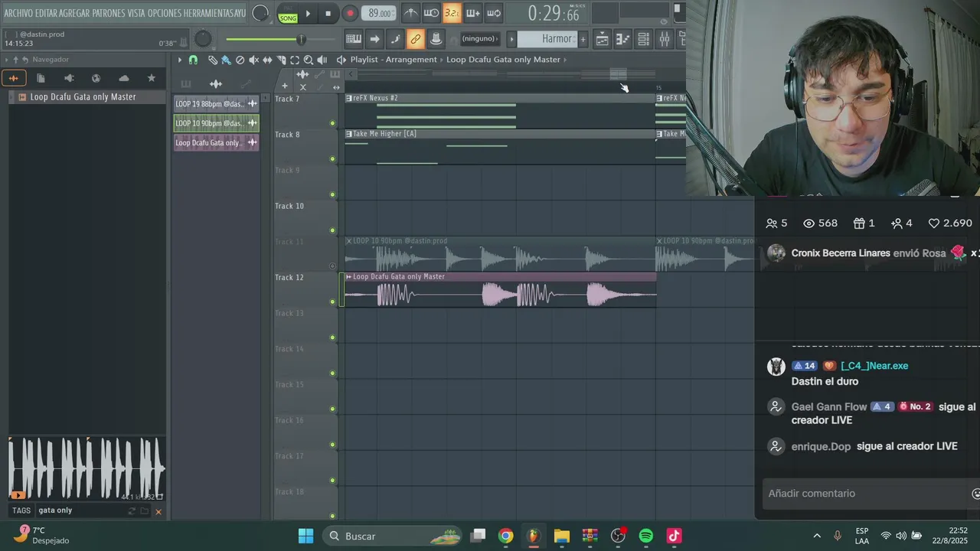Click the arrow left of the Harmor selector
The image size is (980, 551).
tap(511, 39)
